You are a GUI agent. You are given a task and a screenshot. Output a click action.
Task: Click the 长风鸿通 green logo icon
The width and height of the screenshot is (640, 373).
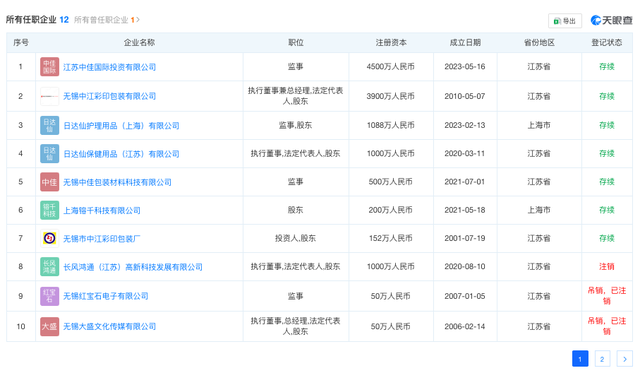[49, 267]
